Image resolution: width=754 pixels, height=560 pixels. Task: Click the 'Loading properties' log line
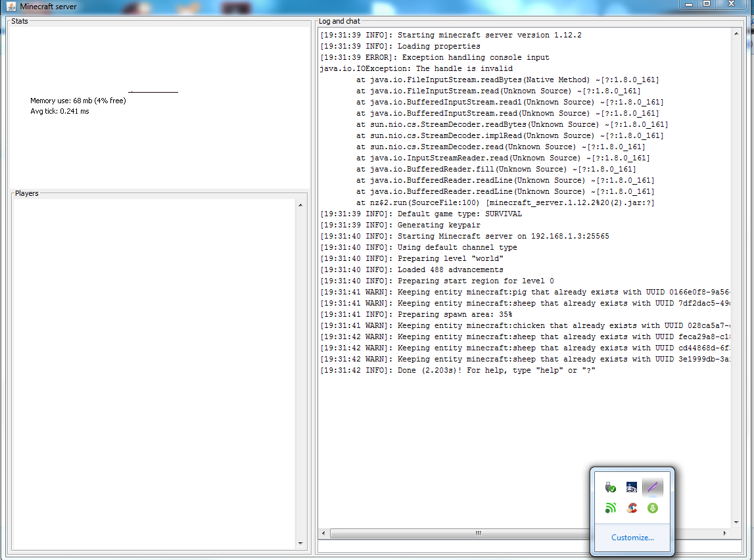(x=400, y=46)
